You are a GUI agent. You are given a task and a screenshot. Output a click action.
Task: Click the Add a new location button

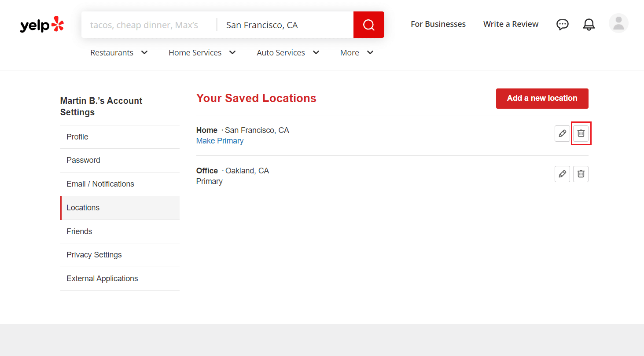pos(542,98)
